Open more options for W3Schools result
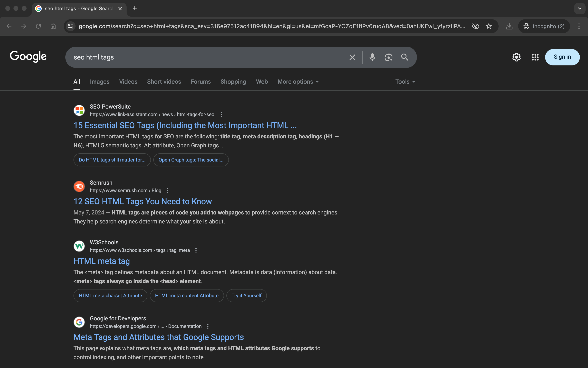This screenshot has width=588, height=368. click(x=196, y=250)
